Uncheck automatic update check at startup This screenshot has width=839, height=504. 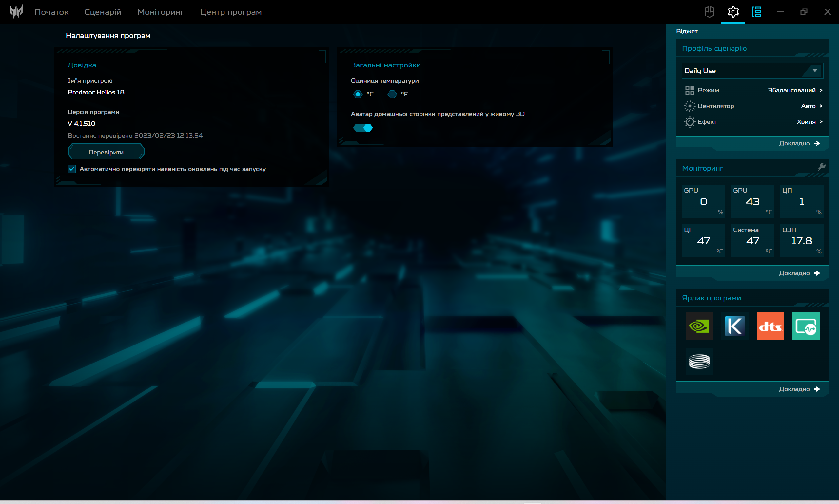[x=72, y=169]
